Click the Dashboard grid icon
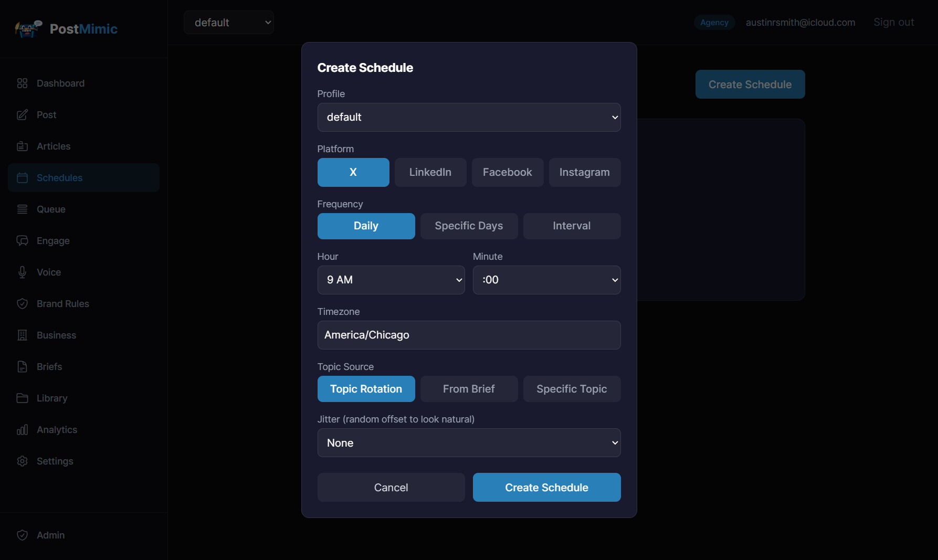Viewport: 938px width, 560px height. point(22,83)
